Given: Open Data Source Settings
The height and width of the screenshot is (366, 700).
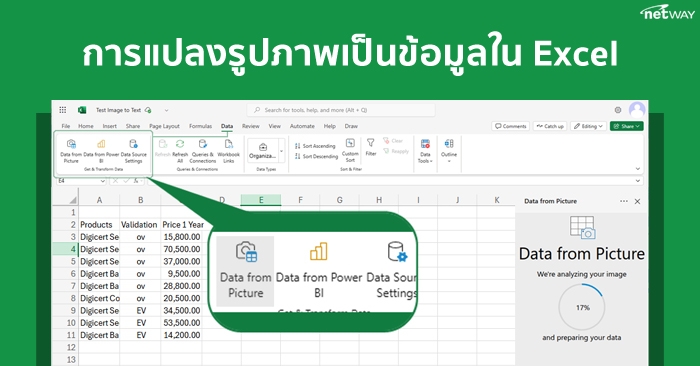Looking at the screenshot, I should pos(133,151).
